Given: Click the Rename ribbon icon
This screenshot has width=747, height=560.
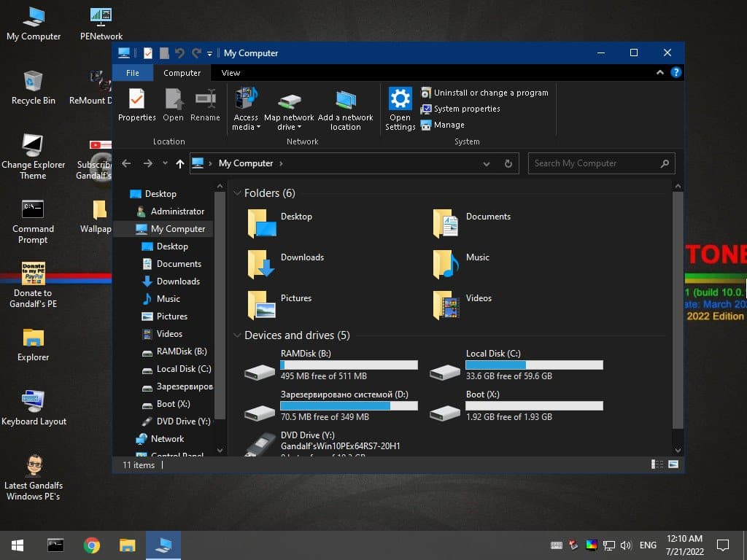Looking at the screenshot, I should 205,105.
